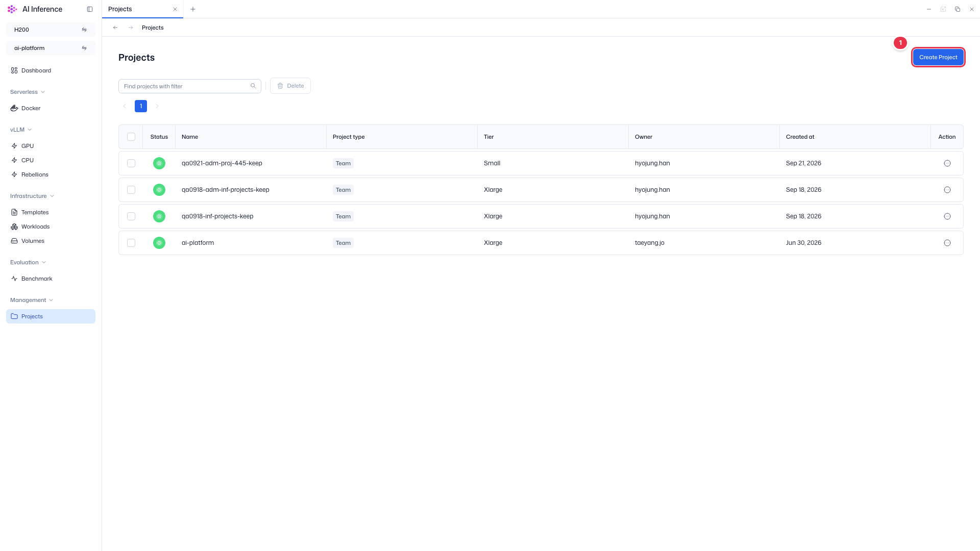The width and height of the screenshot is (980, 551).
Task: Close the Projects tab
Action: pyautogui.click(x=175, y=9)
